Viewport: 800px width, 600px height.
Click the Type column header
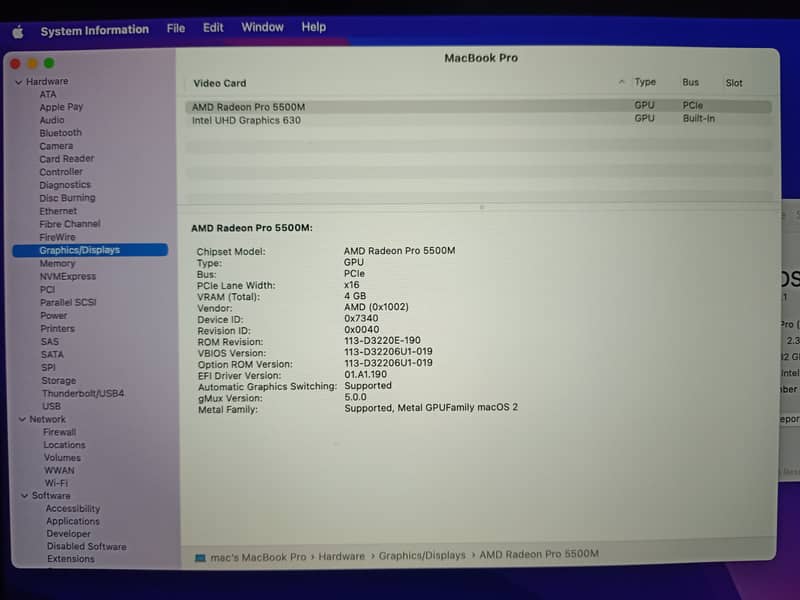tap(645, 83)
